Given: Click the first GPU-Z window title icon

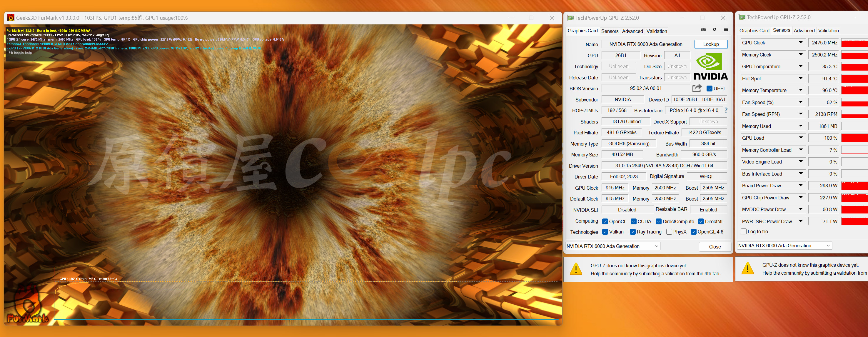Looking at the screenshot, I should click(570, 18).
